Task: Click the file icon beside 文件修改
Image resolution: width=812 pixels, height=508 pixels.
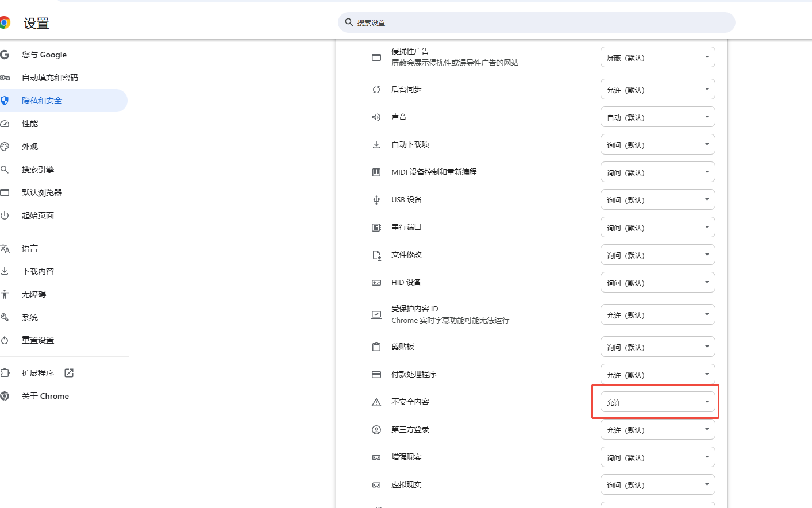Action: (x=376, y=255)
